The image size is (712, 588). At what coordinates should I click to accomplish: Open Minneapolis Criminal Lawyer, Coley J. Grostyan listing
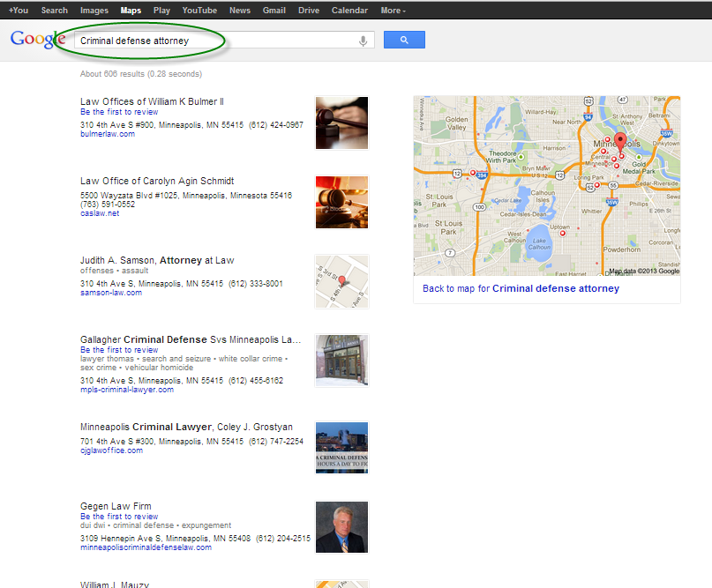click(x=187, y=427)
